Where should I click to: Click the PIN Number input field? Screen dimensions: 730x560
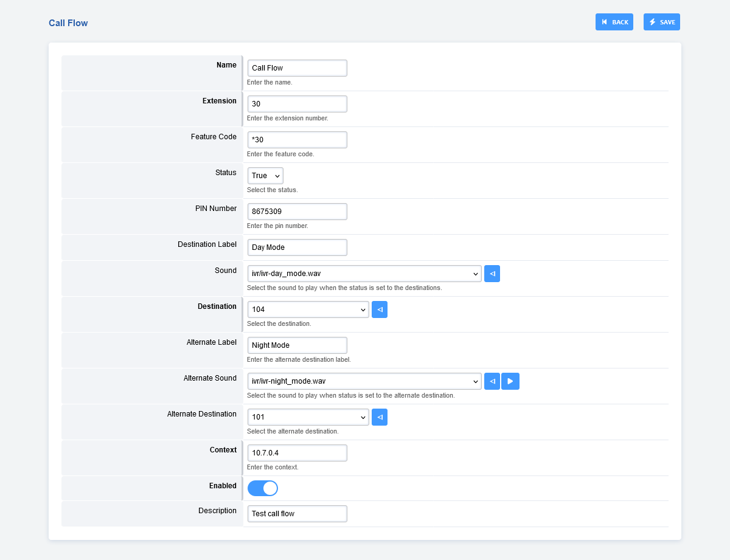(x=297, y=212)
